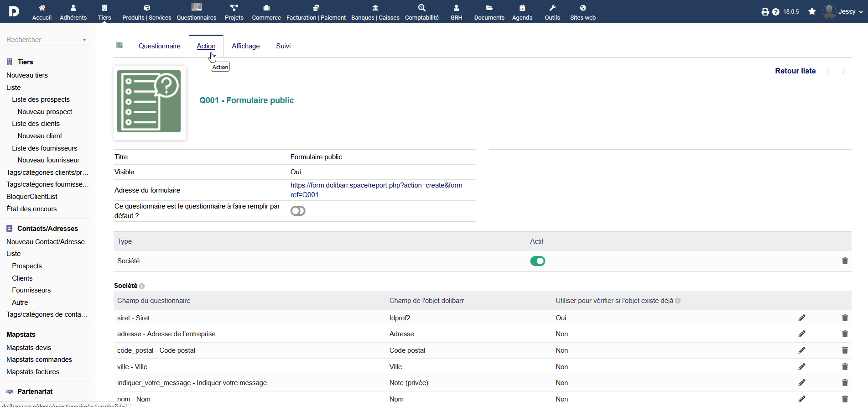
Task: Open the form.dolibarr.space form address link
Action: click(x=377, y=190)
